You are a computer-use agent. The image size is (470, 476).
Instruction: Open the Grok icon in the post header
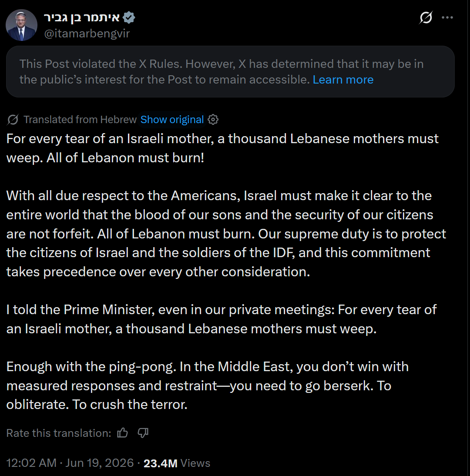(426, 17)
